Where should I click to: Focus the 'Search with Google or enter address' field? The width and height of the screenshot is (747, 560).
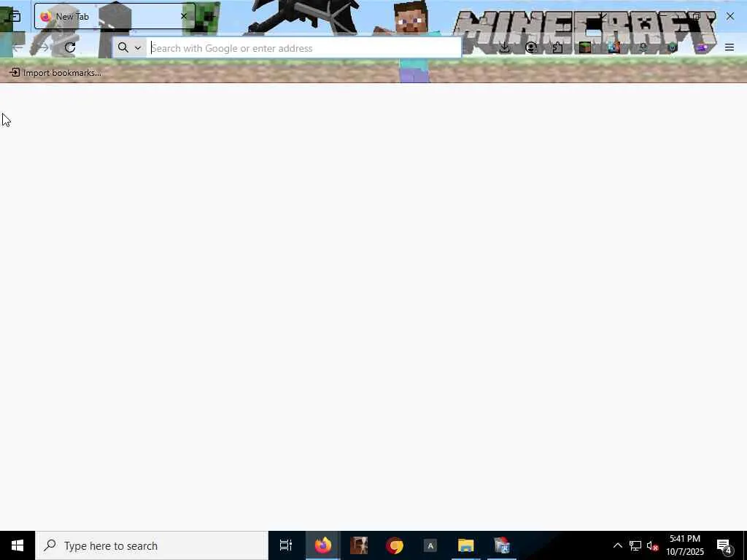(304, 48)
